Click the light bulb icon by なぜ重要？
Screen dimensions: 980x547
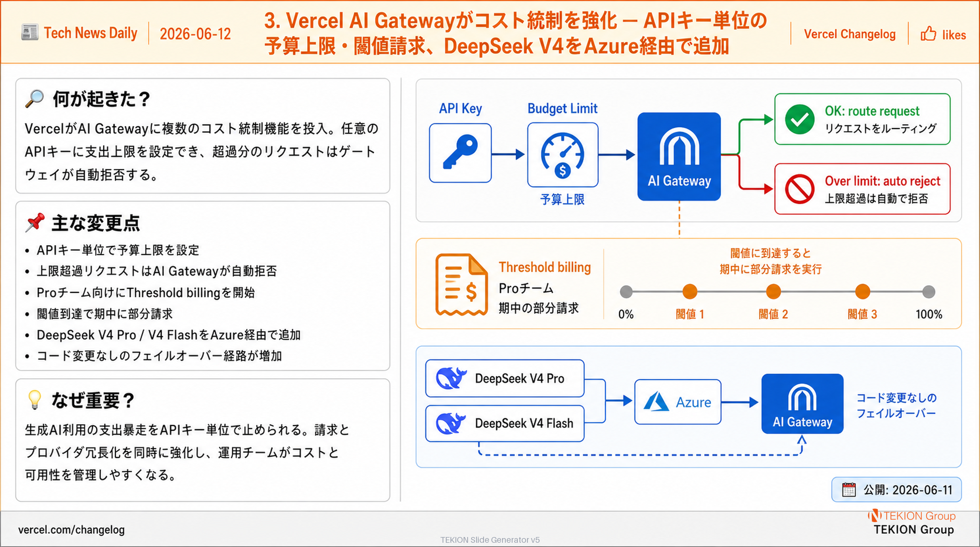pos(35,400)
